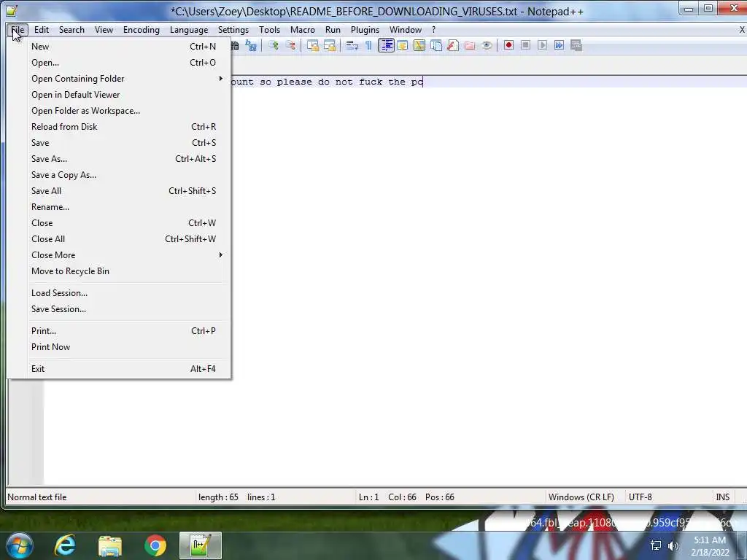Open the network tray icon
The image size is (747, 560).
click(656, 545)
